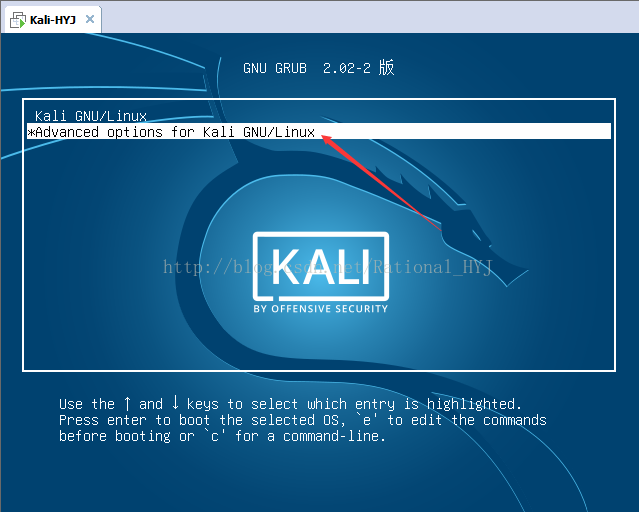Click the 'c' command-line key hint
639x512 pixels.
tap(214, 436)
